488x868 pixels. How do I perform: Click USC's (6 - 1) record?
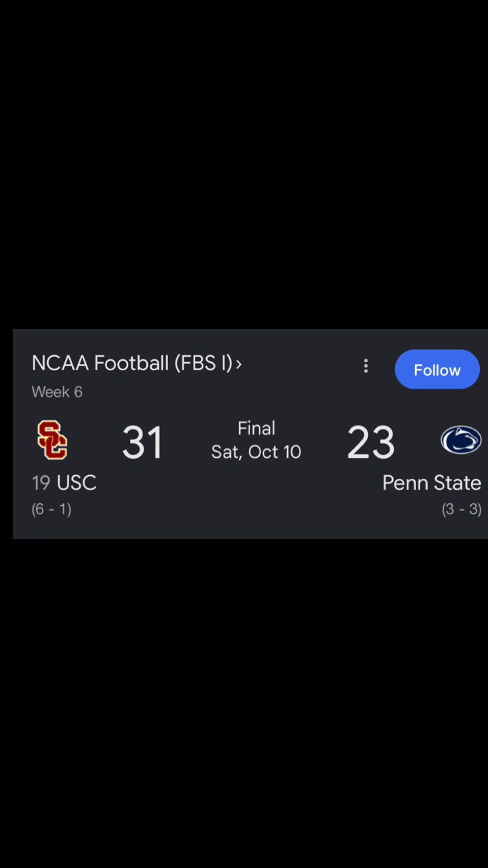coord(52,509)
